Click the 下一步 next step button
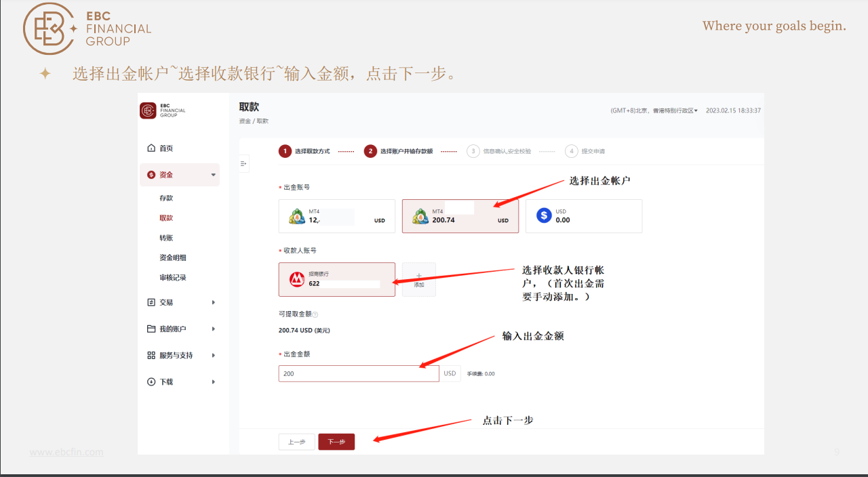Viewport: 868px width, 477px height. pos(336,441)
